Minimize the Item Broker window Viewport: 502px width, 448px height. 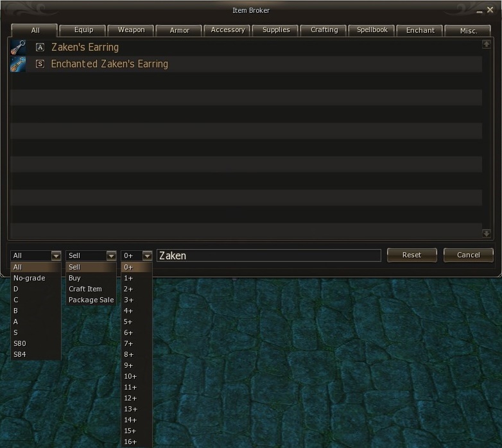(480, 11)
